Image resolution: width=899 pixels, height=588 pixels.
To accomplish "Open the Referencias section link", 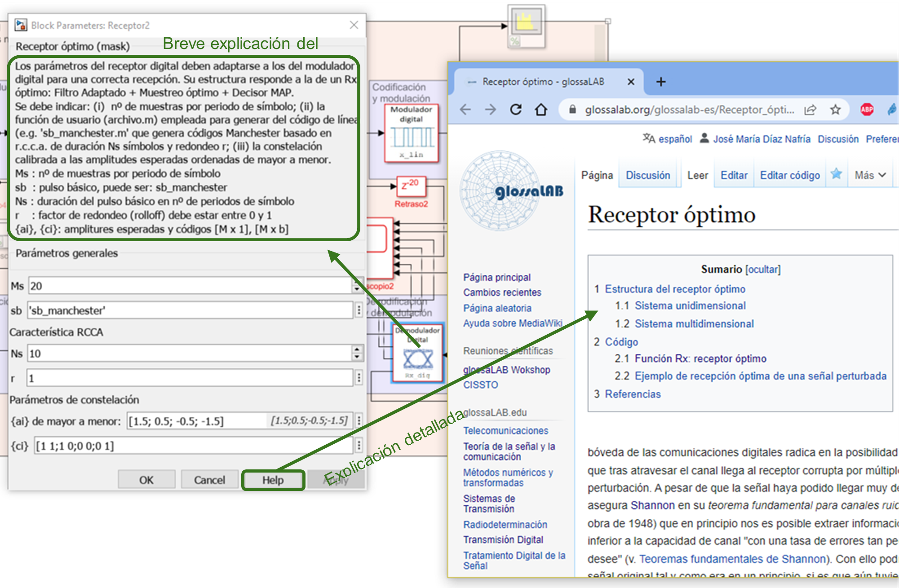I will pos(633,394).
